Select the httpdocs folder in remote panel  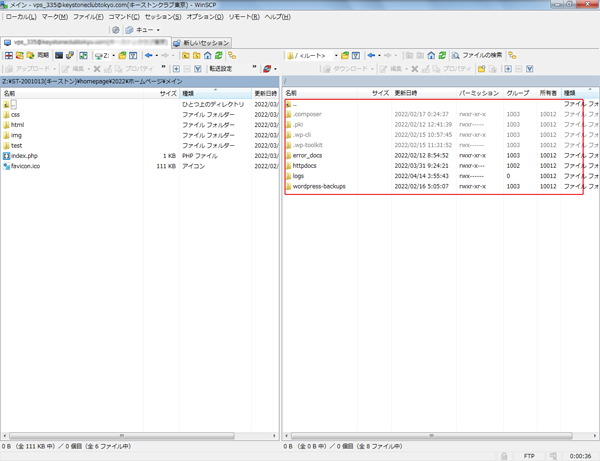(305, 166)
